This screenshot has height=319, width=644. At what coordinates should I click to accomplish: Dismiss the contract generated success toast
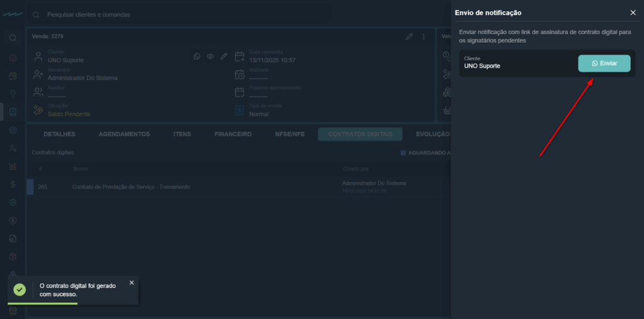pos(131,283)
